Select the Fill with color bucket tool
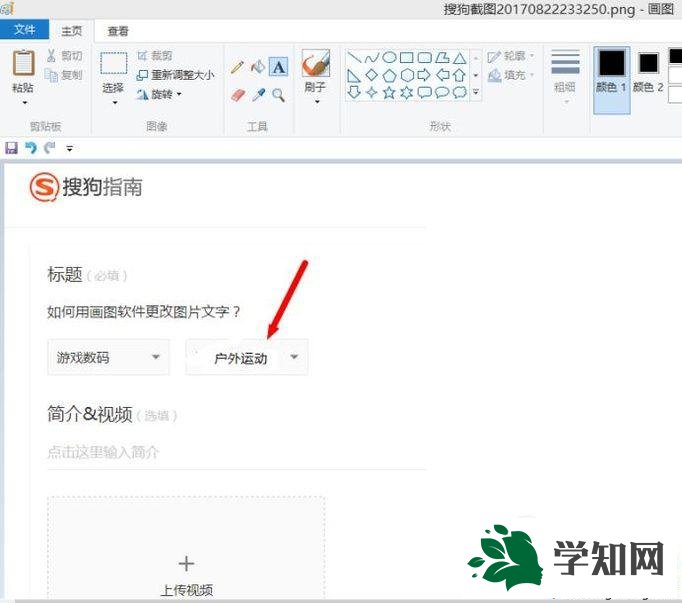Viewport: 682px width, 603px height. 258,67
